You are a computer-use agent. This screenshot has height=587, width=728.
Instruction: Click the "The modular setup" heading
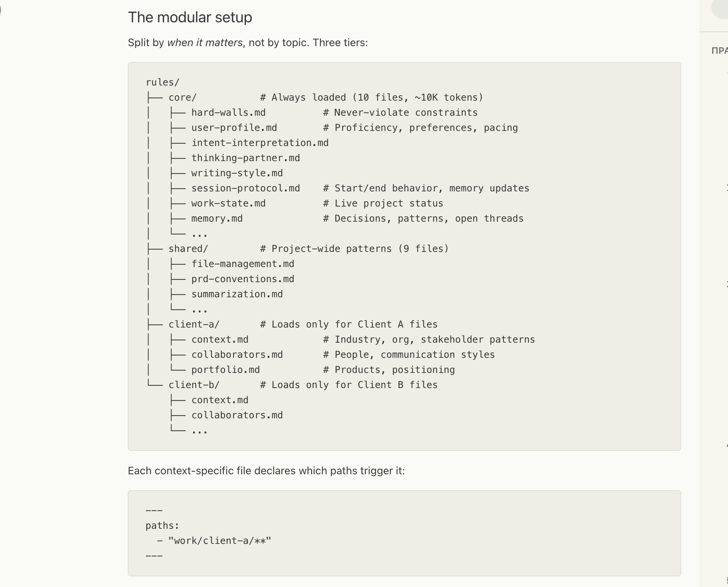tap(190, 17)
